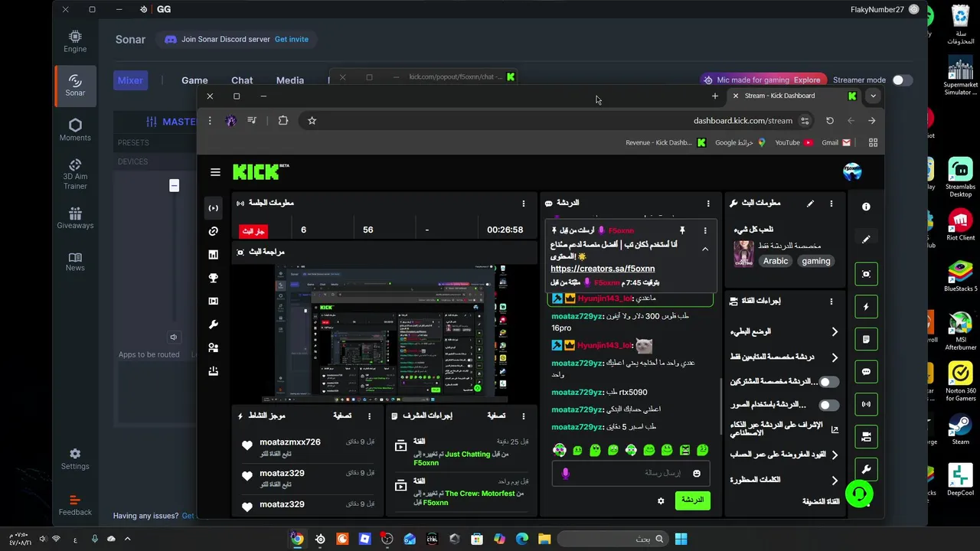Select the Stream - Kick Dashboard browser tab
Screen dimensions: 980x551
(792, 96)
